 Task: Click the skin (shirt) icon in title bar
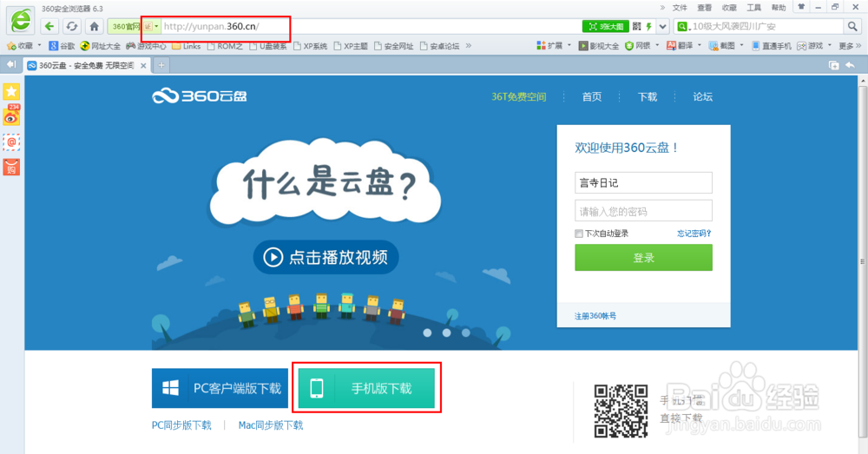[801, 7]
